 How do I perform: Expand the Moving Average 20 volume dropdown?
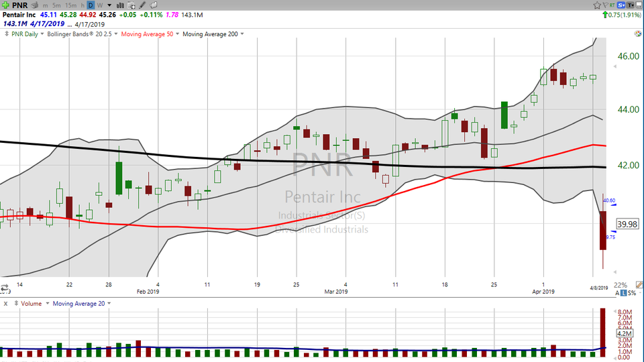coord(109,303)
